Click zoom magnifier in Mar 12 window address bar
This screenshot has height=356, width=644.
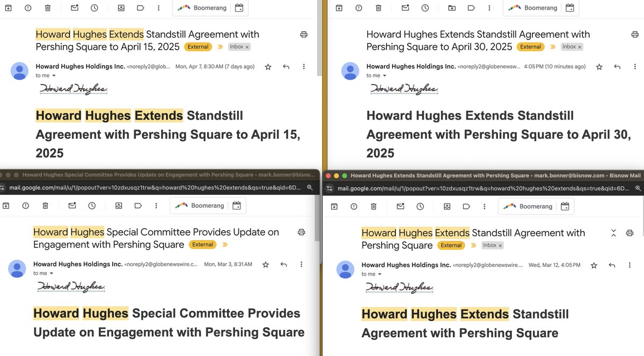pos(638,188)
